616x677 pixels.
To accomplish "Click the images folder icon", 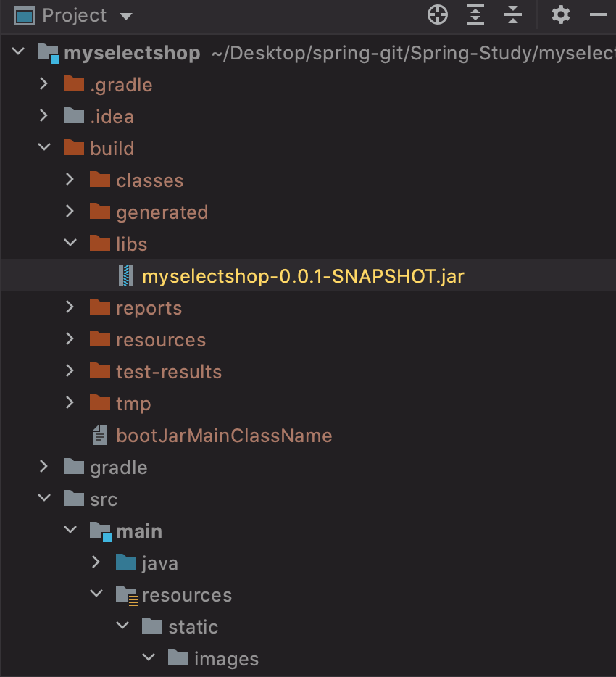I will click(x=178, y=658).
